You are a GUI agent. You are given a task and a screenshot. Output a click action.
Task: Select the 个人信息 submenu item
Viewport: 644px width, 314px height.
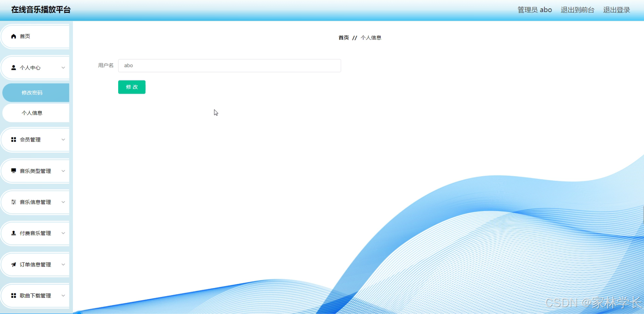[x=36, y=113]
